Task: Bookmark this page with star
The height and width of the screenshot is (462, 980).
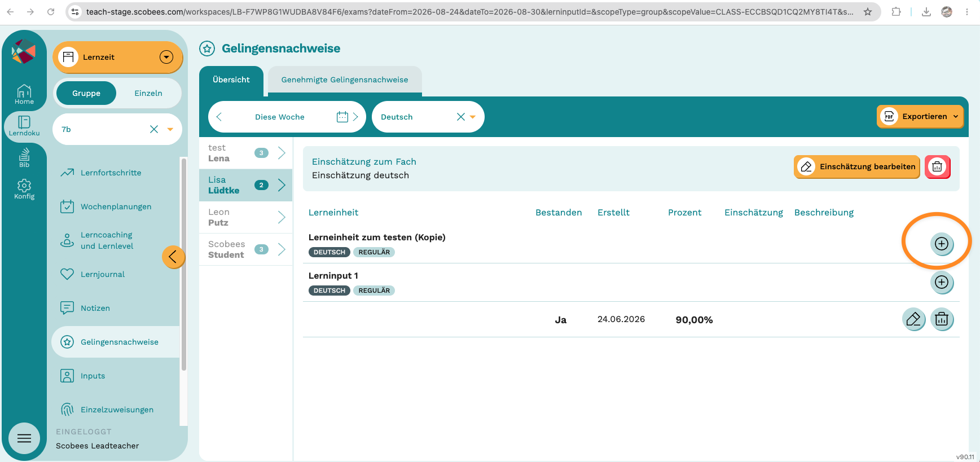Action: point(868,11)
